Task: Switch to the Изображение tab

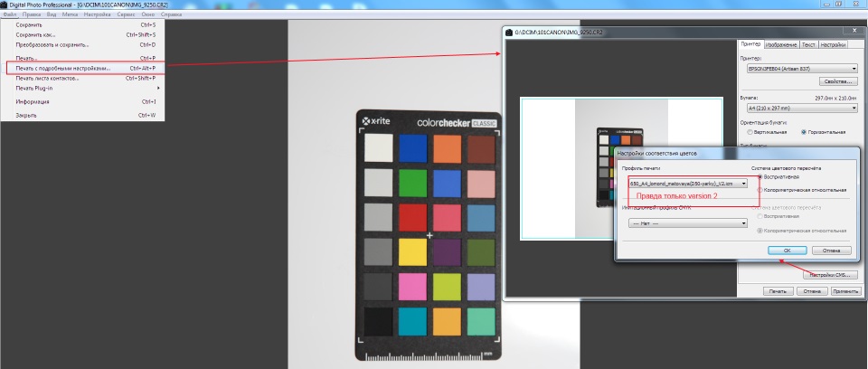Action: coord(781,44)
